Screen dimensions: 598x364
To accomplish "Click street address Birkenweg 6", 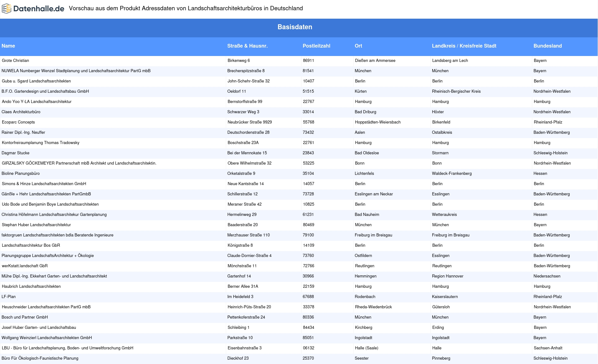I will click(239, 61).
